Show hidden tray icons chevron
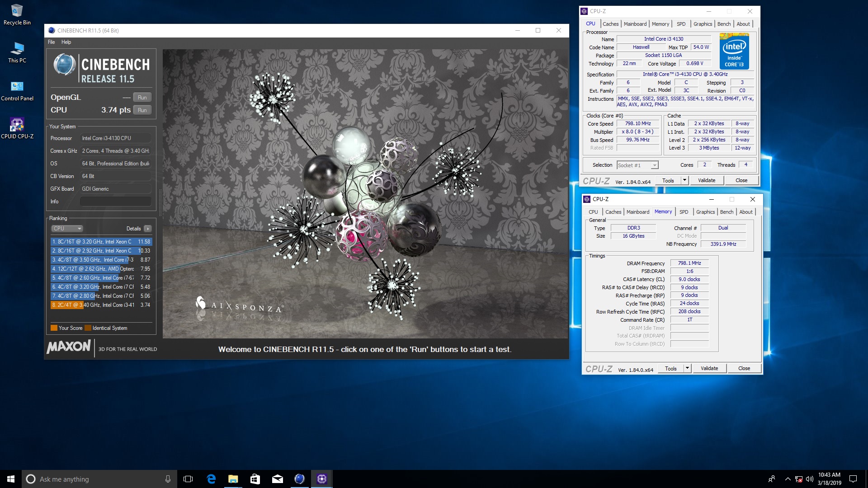The height and width of the screenshot is (488, 868). (x=788, y=479)
